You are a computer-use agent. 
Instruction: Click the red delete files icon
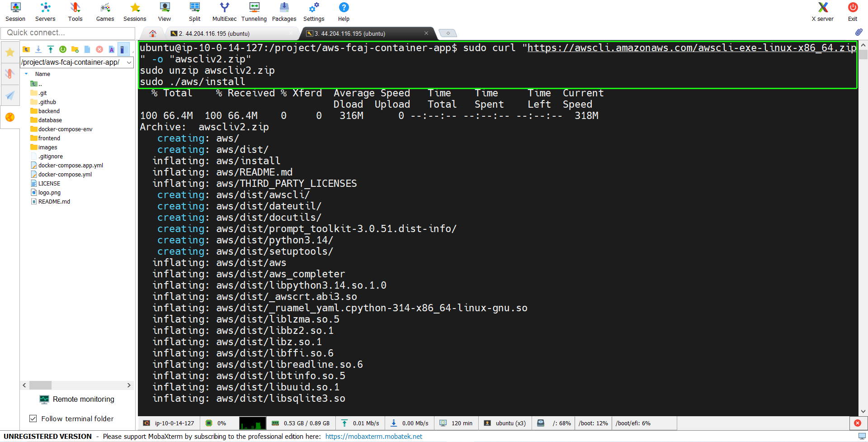(x=99, y=49)
